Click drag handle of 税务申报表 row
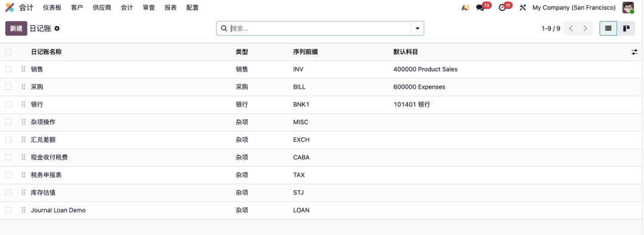The image size is (644, 235). [23, 175]
